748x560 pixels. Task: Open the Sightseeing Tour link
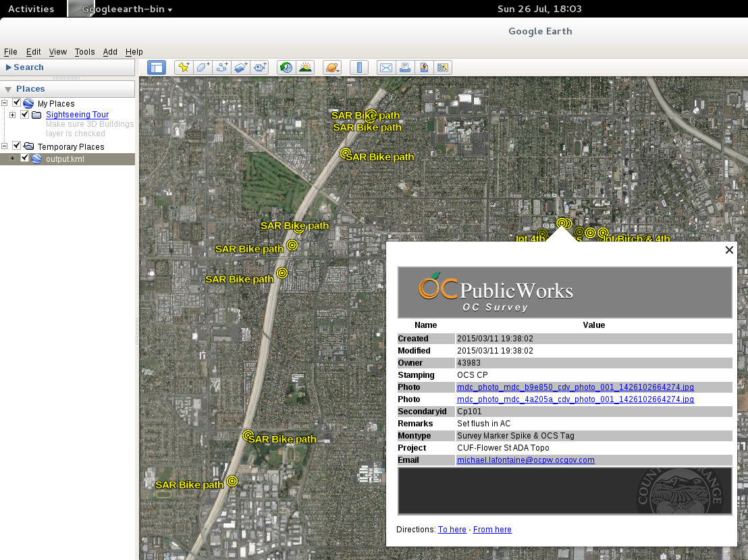[x=77, y=115]
